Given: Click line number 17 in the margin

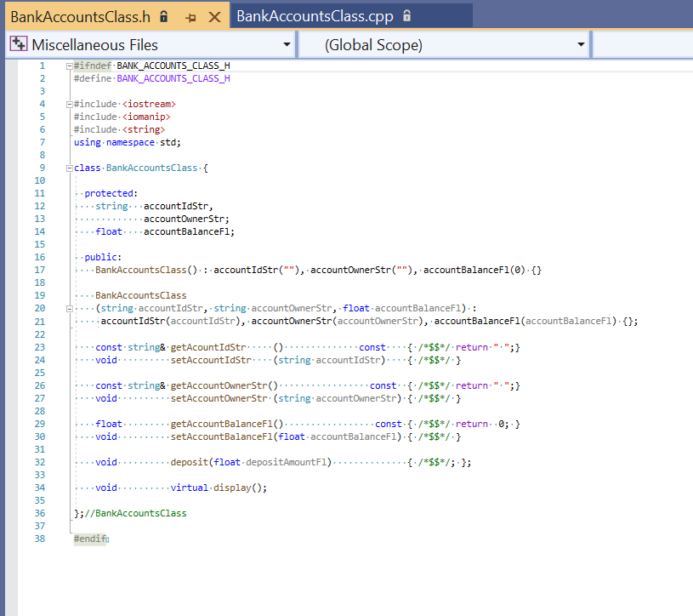Looking at the screenshot, I should 41,270.
